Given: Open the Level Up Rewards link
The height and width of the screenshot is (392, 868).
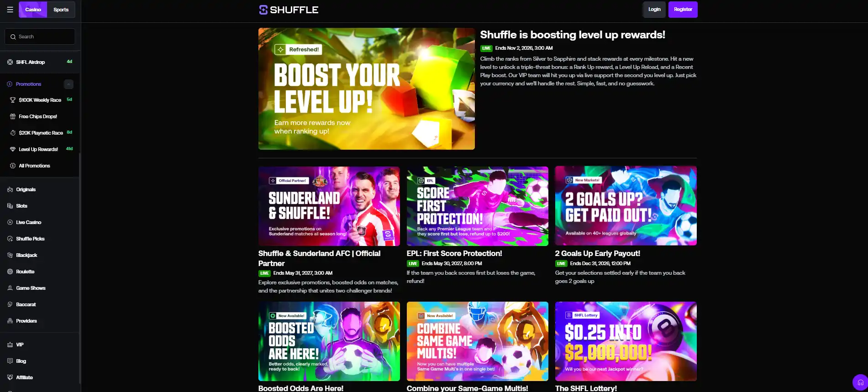Looking at the screenshot, I should pyautogui.click(x=38, y=149).
